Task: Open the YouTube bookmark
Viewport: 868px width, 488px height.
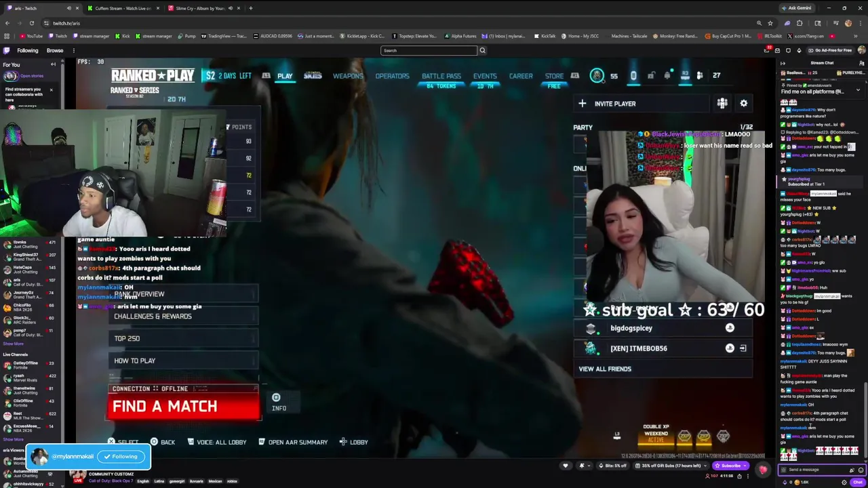Action: point(31,36)
